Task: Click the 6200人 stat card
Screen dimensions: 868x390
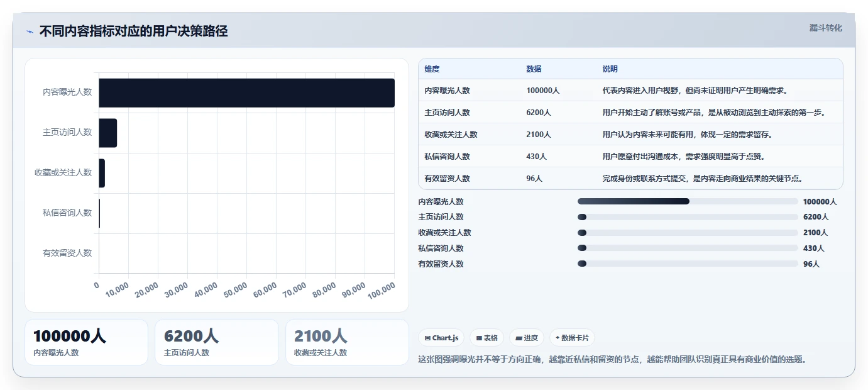Action: pos(217,342)
